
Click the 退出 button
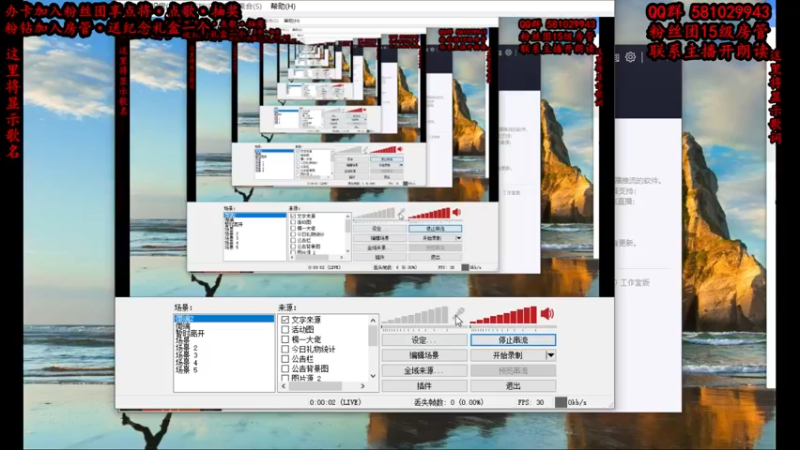click(513, 386)
